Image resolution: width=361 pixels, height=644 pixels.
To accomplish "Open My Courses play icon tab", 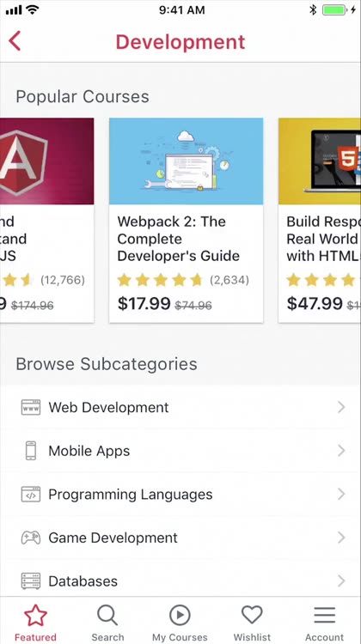I will point(180,615).
